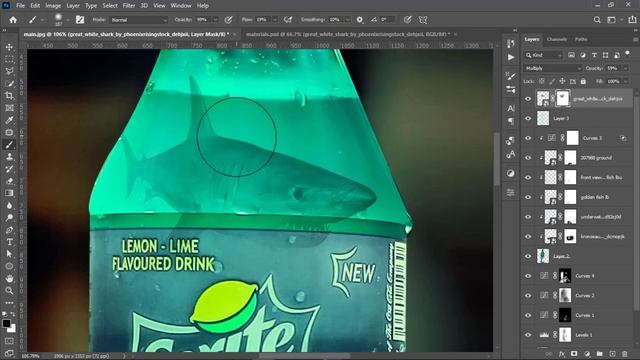Select the Eyedropper tool
640x360 pixels.
point(9,120)
